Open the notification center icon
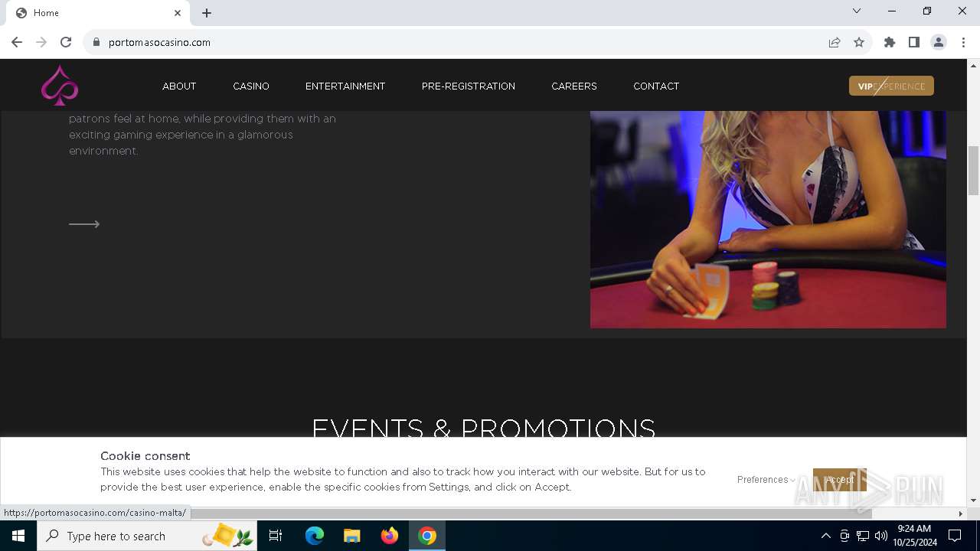Viewport: 980px width, 551px height. 955,536
